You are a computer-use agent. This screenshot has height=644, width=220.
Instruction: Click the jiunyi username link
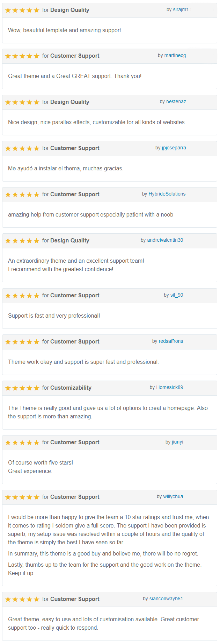[x=177, y=442]
